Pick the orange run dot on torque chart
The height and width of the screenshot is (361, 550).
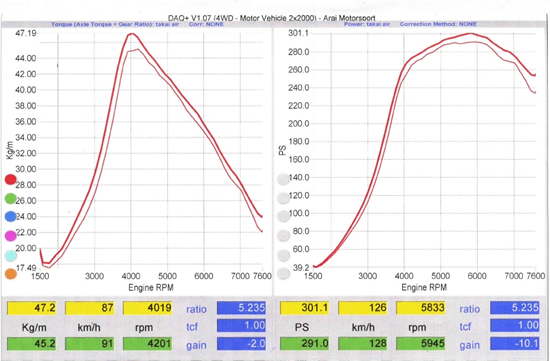point(11,274)
